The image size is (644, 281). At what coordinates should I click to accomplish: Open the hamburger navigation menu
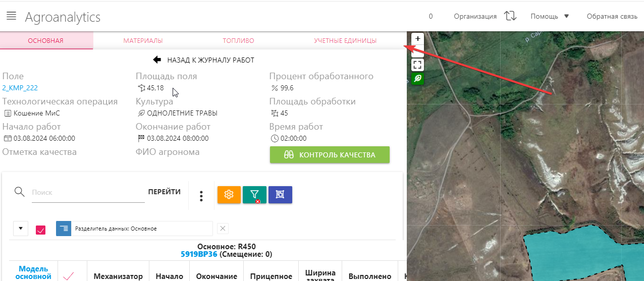tap(11, 16)
